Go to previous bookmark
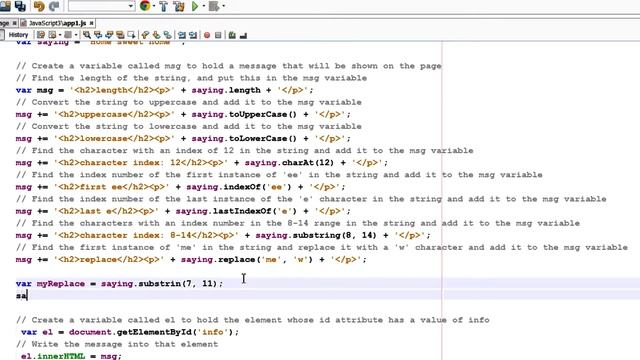Image resolution: width=640 pixels, height=360 pixels. coord(145,35)
